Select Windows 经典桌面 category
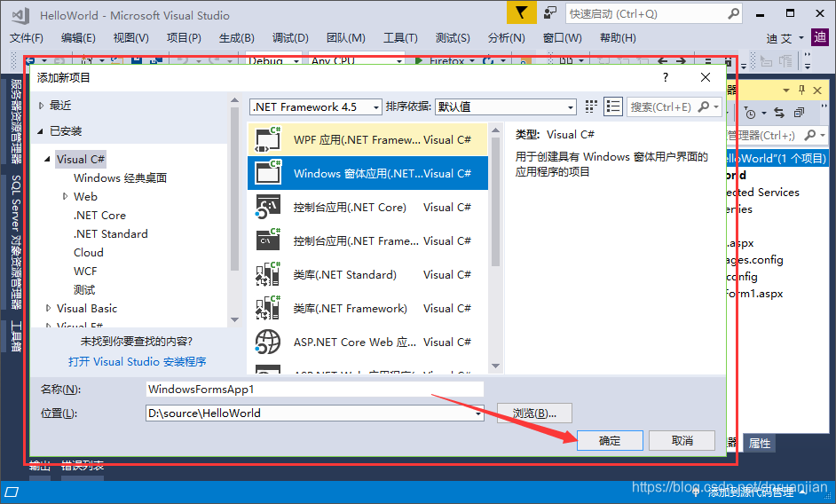836x504 pixels. click(120, 178)
